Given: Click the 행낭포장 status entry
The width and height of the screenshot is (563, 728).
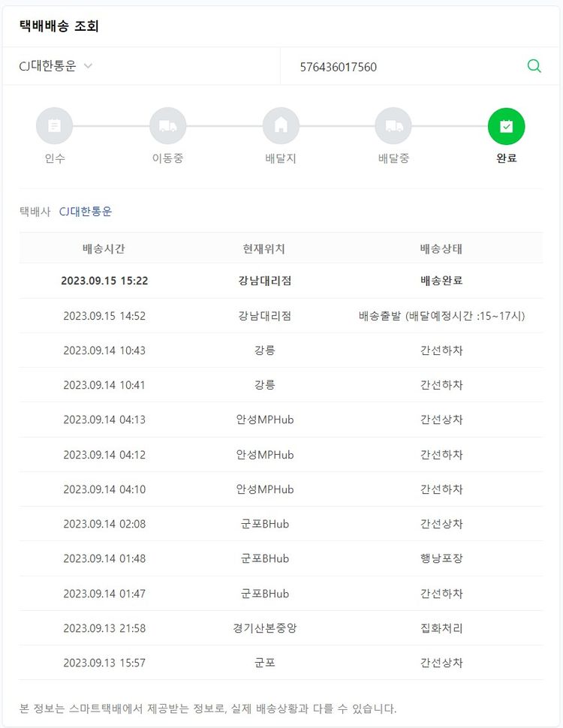Looking at the screenshot, I should pyautogui.click(x=441, y=558).
